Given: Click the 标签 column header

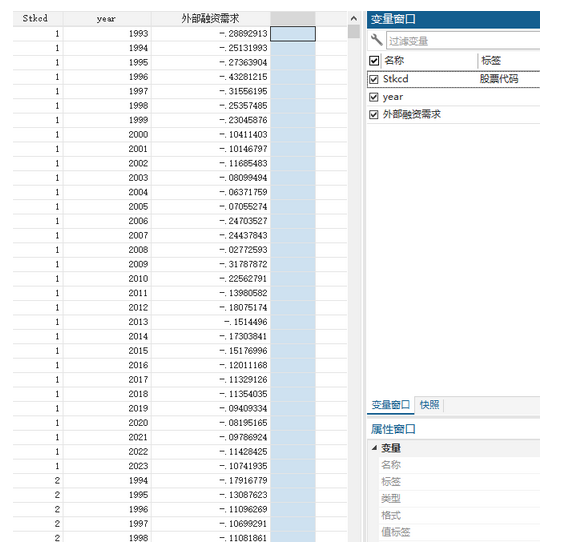Looking at the screenshot, I should (491, 60).
